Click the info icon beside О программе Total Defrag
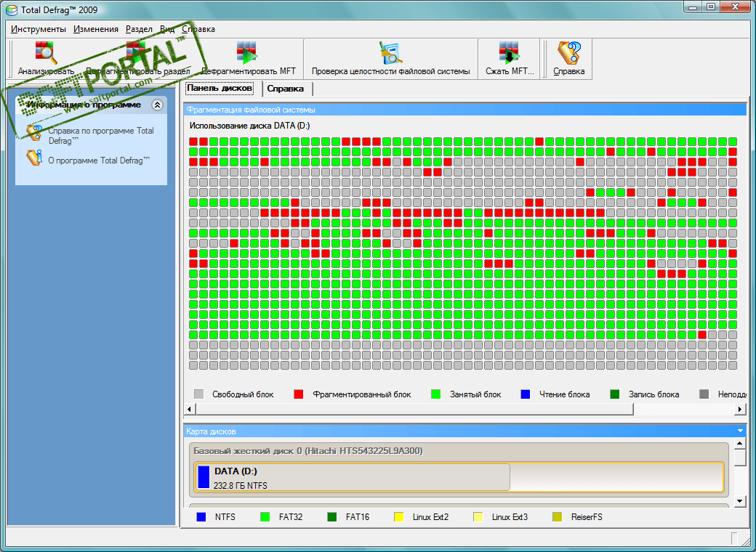 pos(33,158)
